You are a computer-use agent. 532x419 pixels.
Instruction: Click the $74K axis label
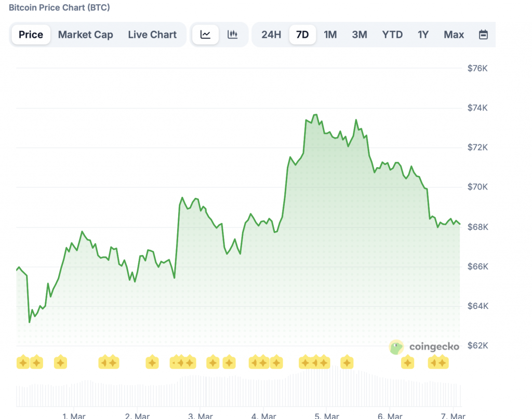point(476,107)
